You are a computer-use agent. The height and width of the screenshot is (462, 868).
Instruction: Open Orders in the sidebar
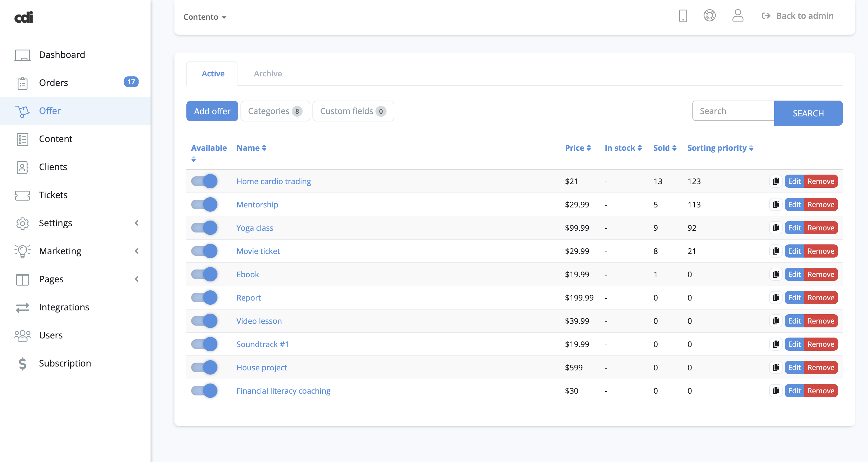coord(53,83)
